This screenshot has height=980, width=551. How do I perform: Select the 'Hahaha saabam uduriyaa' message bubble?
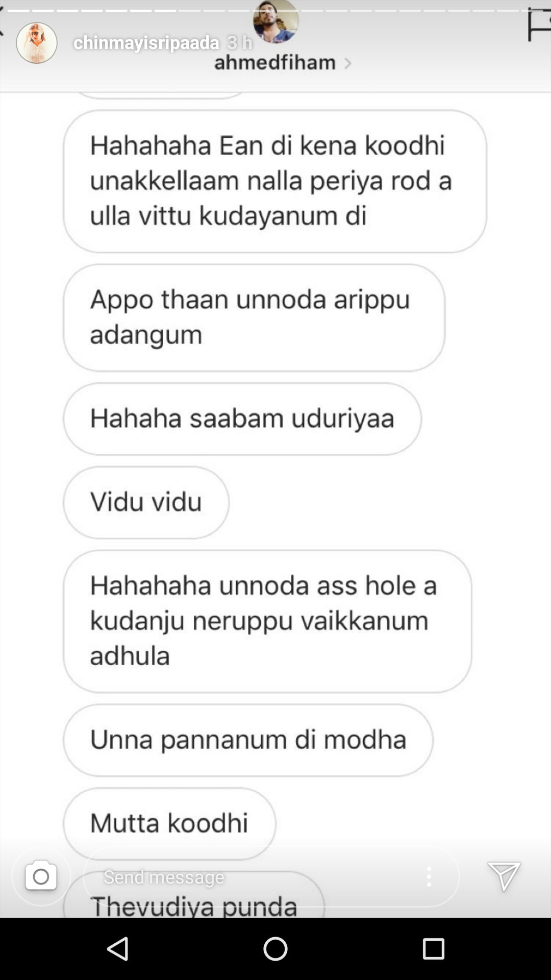[x=242, y=419]
